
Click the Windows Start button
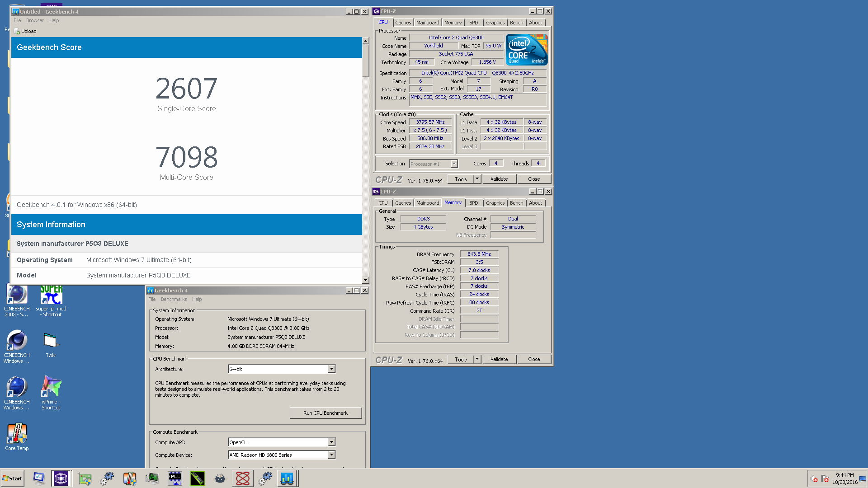pyautogui.click(x=12, y=478)
